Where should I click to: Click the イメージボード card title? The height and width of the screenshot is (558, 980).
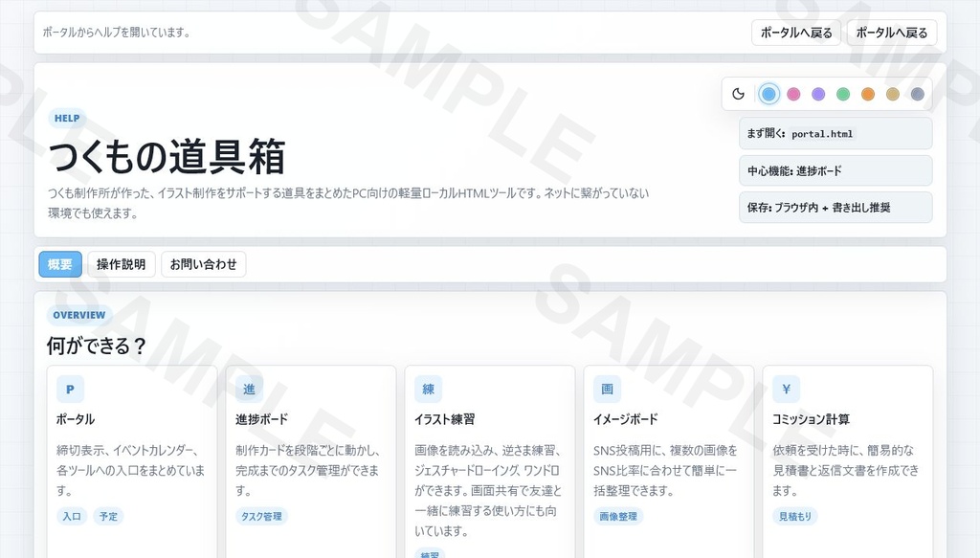(626, 419)
